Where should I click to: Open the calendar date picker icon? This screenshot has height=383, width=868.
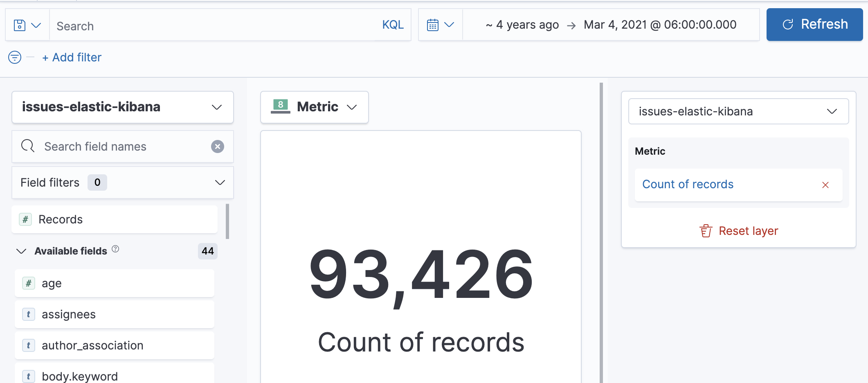[x=434, y=25]
